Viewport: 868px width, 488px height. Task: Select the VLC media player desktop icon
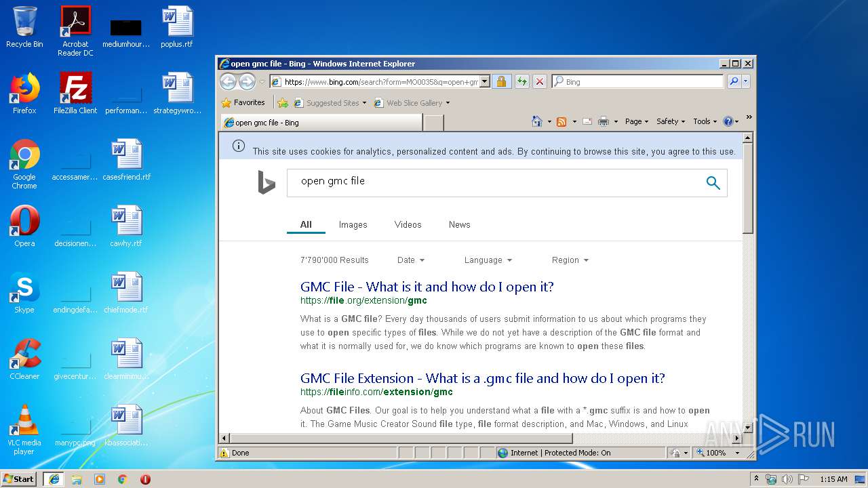point(24,430)
